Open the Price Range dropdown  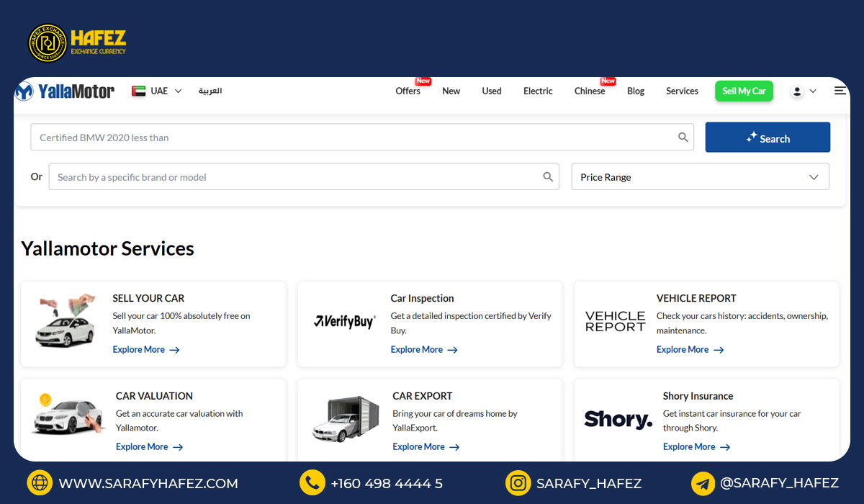(x=700, y=177)
